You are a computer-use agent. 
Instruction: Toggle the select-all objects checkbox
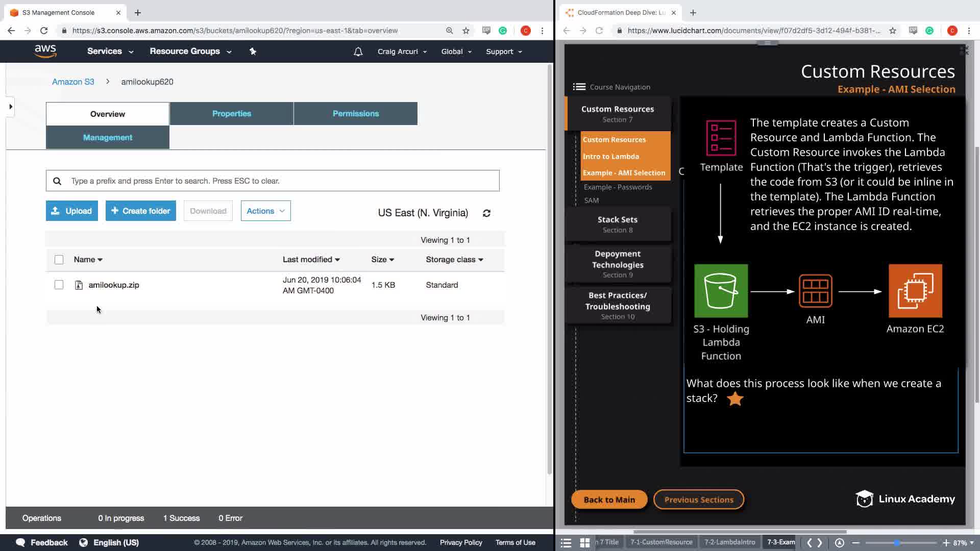click(59, 260)
